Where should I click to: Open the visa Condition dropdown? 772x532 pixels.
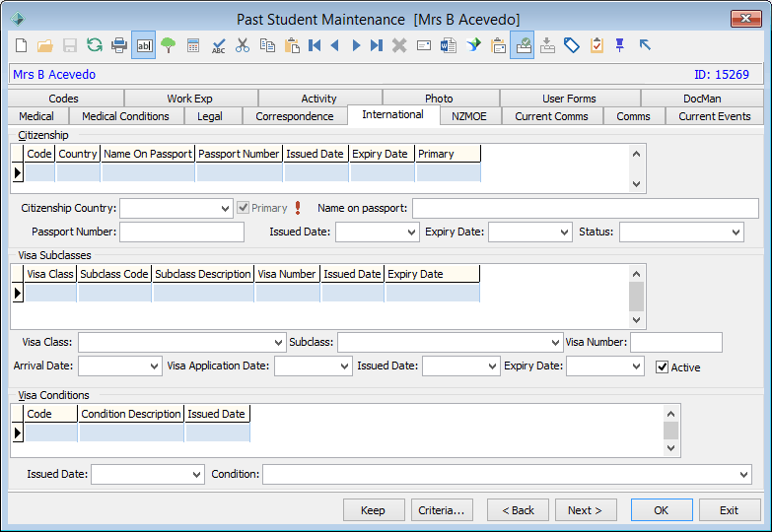744,475
